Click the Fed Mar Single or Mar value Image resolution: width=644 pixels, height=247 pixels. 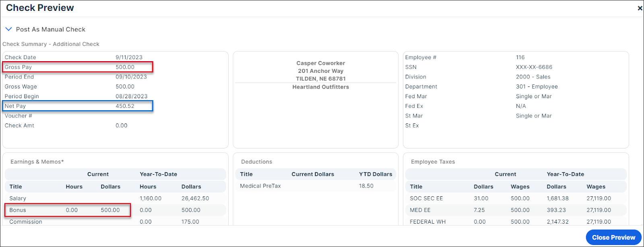pyautogui.click(x=534, y=97)
